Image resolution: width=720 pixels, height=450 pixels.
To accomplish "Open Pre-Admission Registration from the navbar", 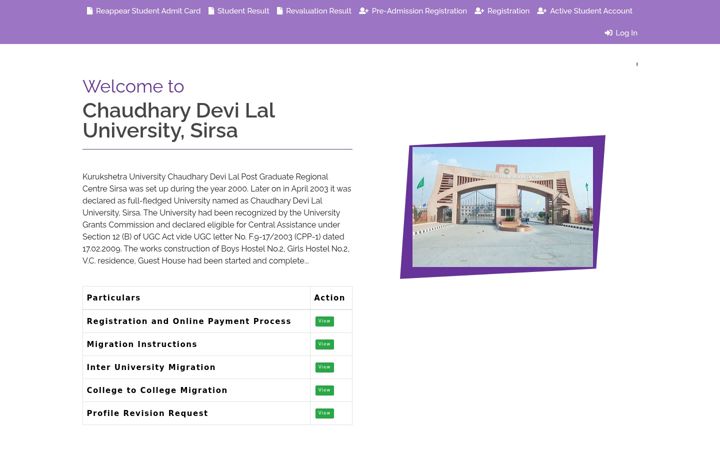I will 413,11.
